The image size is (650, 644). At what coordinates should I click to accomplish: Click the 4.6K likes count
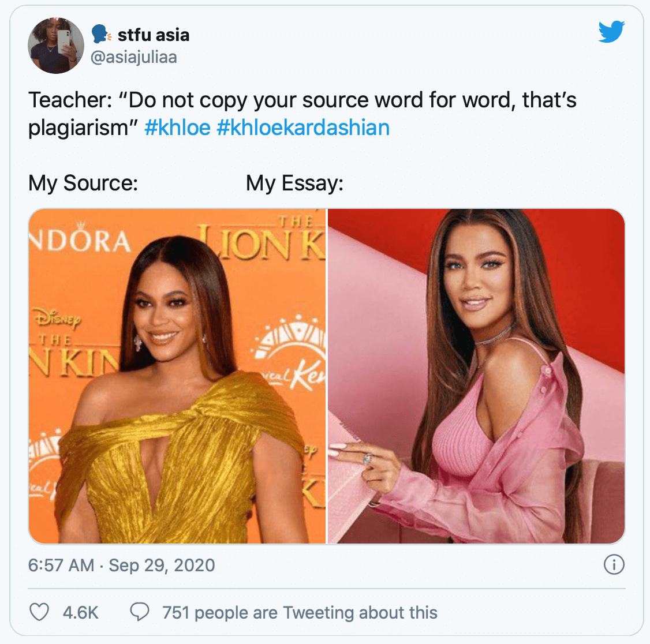coord(80,612)
